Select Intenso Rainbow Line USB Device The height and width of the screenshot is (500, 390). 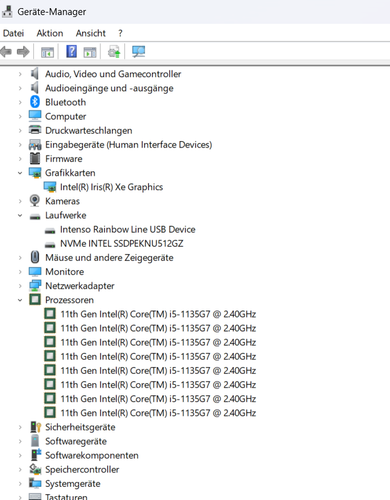pyautogui.click(x=127, y=229)
